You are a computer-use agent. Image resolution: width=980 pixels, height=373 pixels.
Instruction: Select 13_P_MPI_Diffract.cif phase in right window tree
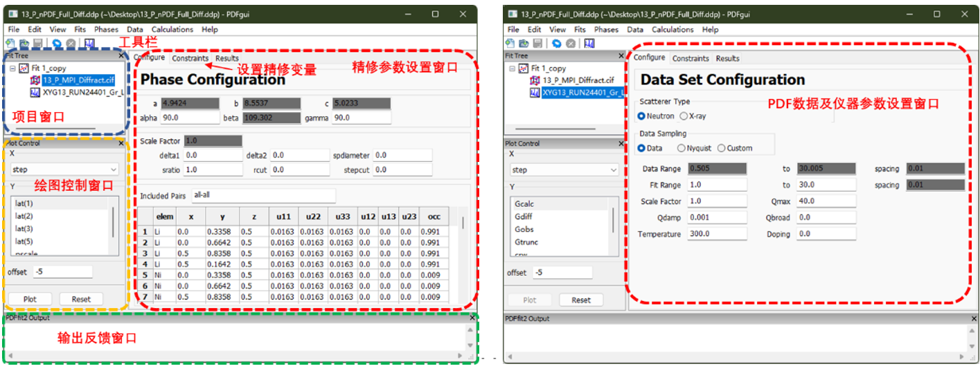pyautogui.click(x=569, y=80)
